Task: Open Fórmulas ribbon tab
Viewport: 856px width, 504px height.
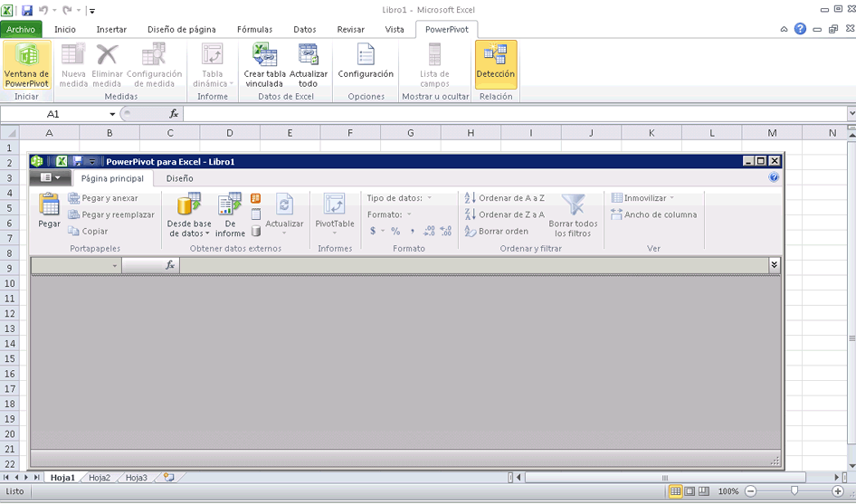Action: coord(254,30)
